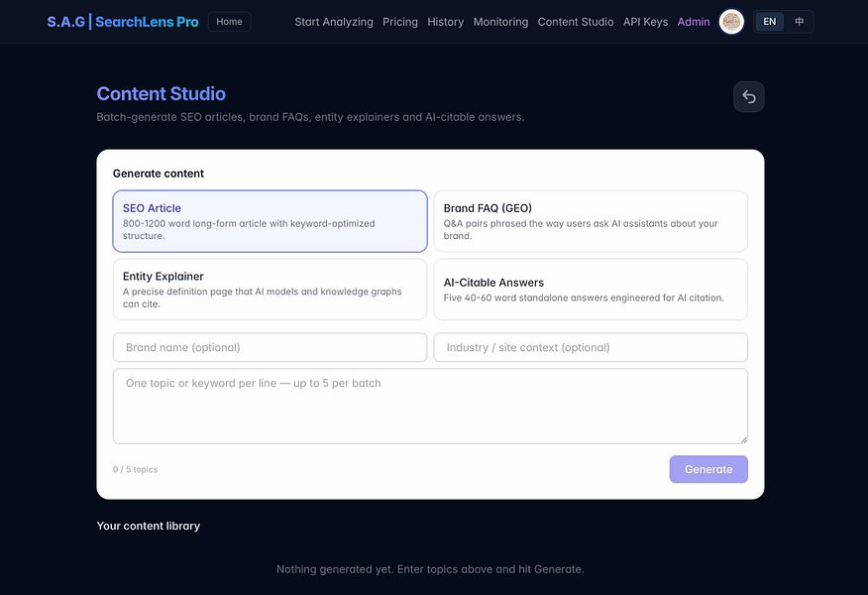This screenshot has height=595, width=868.
Task: Select Brand FAQ (GEO) content type
Action: tap(591, 221)
